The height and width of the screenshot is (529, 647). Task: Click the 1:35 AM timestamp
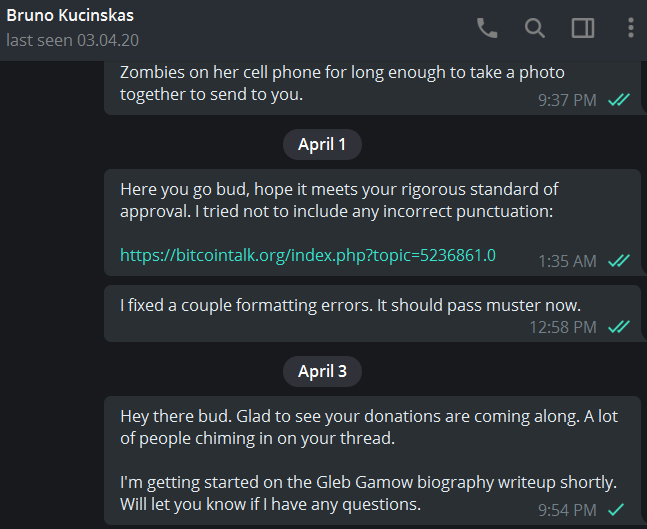(x=567, y=261)
